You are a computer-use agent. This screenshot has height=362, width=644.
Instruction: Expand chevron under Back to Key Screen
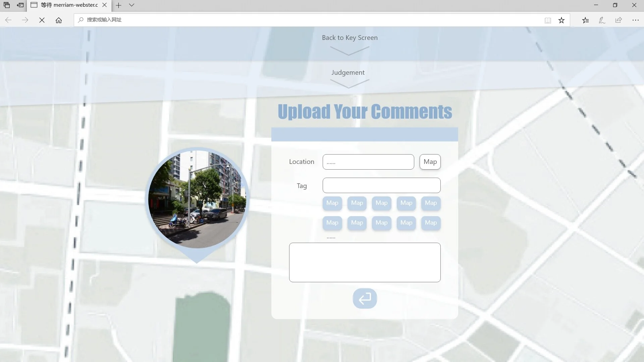click(x=350, y=51)
